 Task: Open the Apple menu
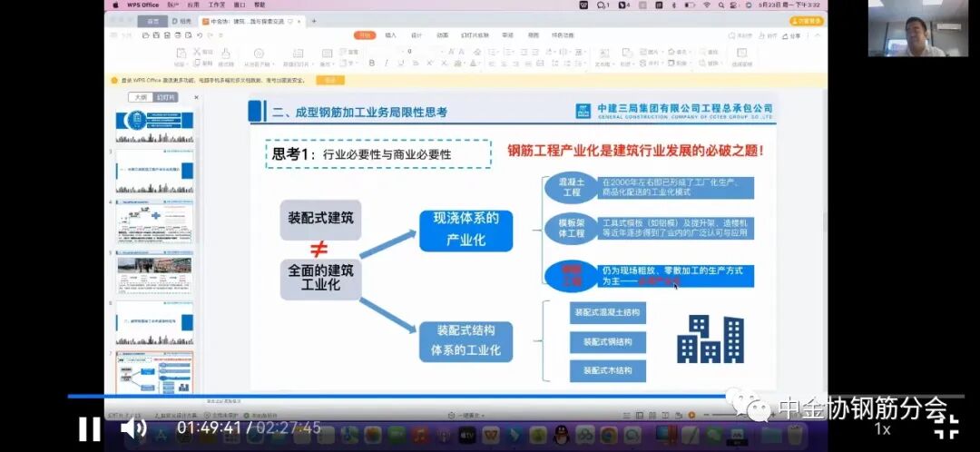tap(114, 5)
